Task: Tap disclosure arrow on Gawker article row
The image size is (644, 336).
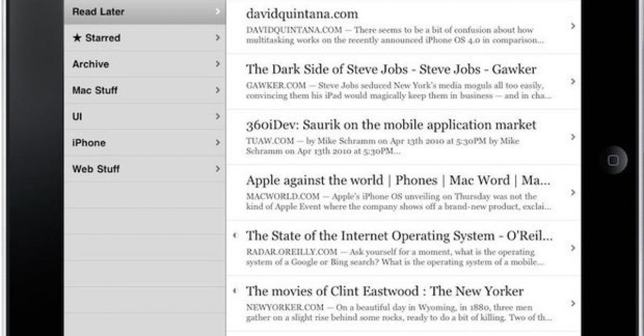Action: click(573, 81)
